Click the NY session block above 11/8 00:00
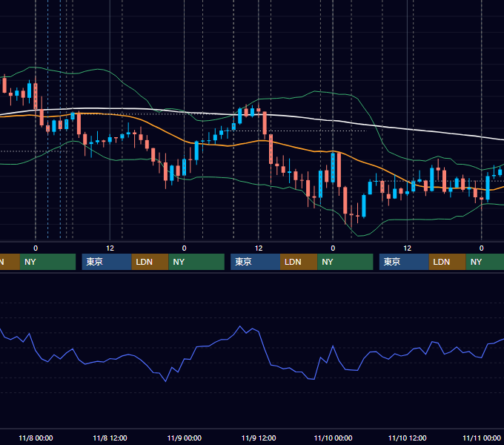 tap(47, 262)
